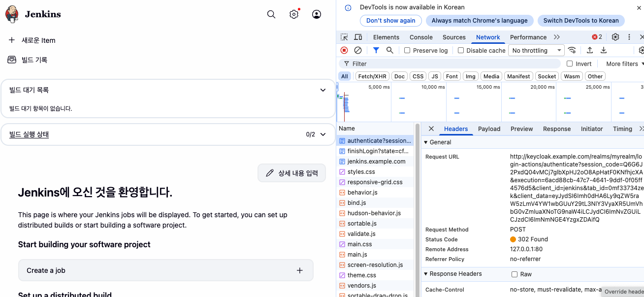Toggle the network filter funnel icon
The width and height of the screenshot is (644, 297).
point(376,50)
